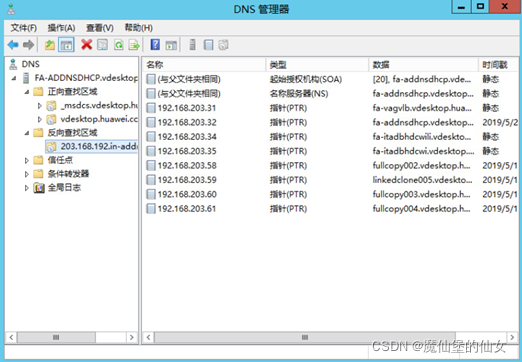This screenshot has height=362, width=522.
Task: Select the 正向查找区域 folder label
Action: tap(72, 92)
